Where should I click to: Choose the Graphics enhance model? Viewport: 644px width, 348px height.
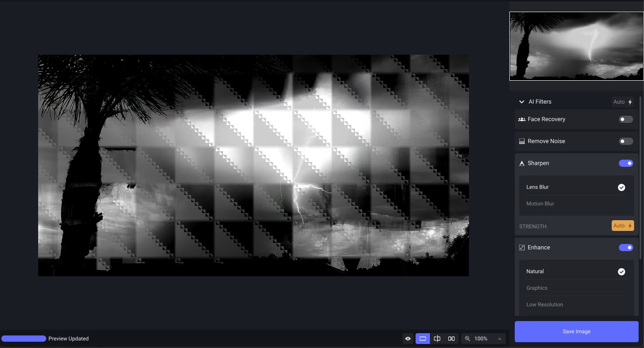pyautogui.click(x=537, y=288)
